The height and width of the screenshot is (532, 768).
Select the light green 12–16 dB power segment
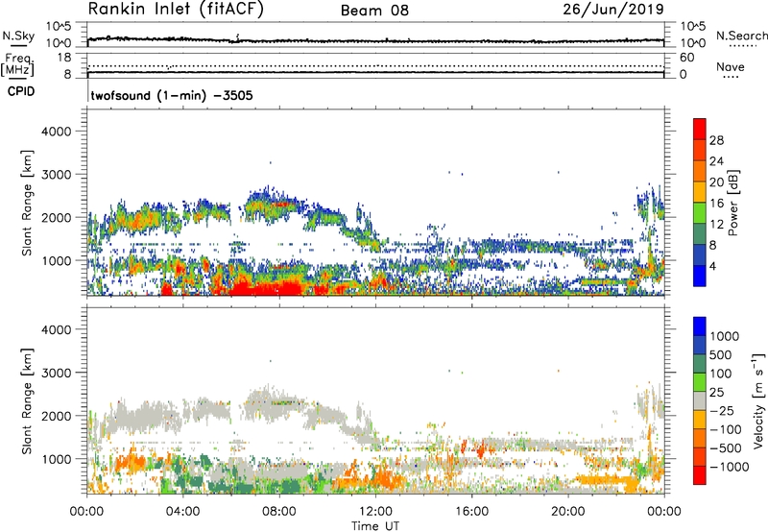tap(700, 213)
